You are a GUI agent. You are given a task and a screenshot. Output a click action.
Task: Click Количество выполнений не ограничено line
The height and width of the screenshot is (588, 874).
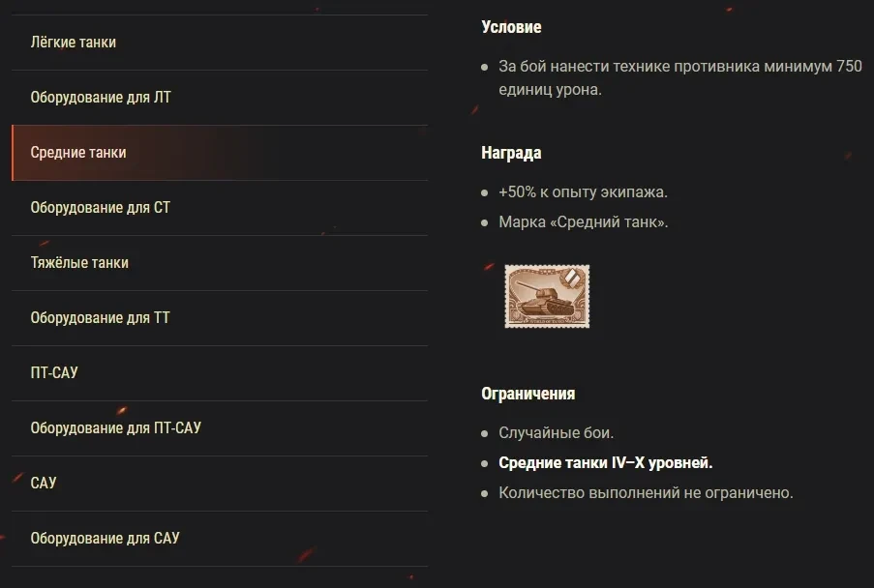click(x=646, y=493)
